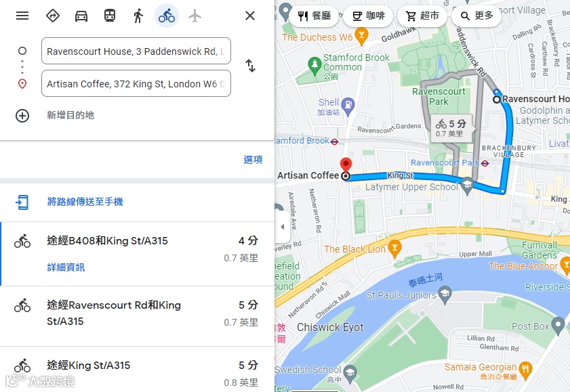Open 詳細資訊 for the B408 route
This screenshot has height=392, width=570.
click(66, 267)
